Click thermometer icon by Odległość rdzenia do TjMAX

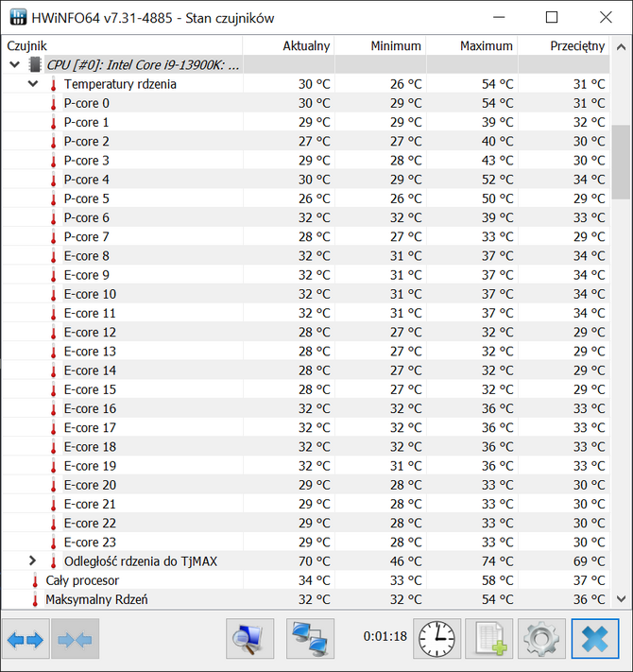pyautogui.click(x=54, y=561)
